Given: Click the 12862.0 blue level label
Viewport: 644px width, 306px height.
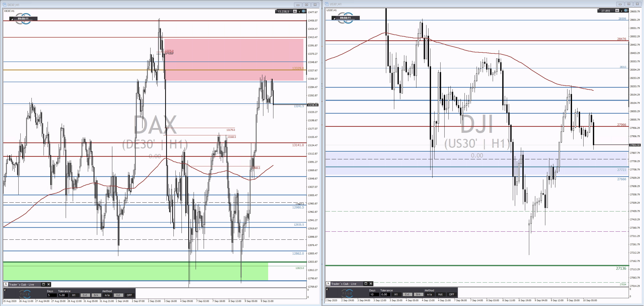Looking at the screenshot, I should 298,253.
